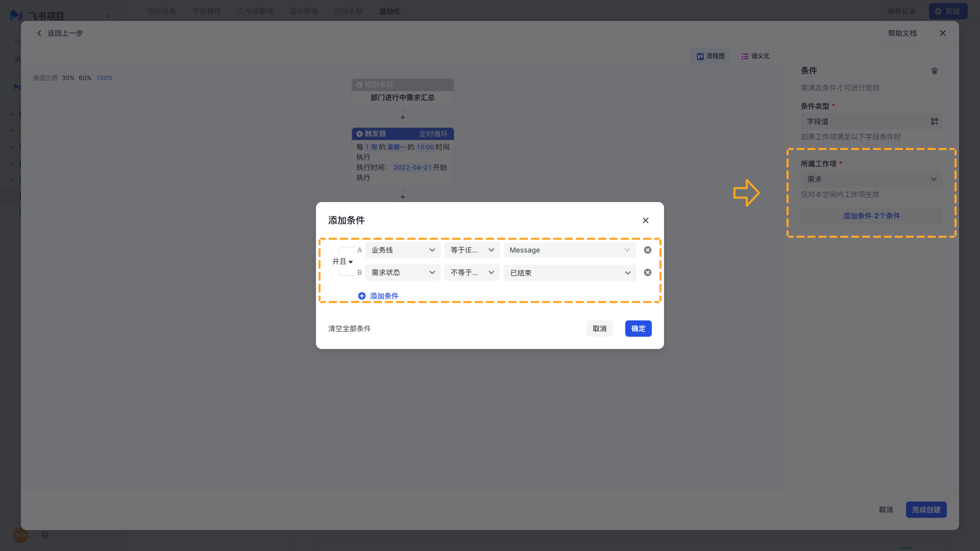Open the 帮助文档 help document
This screenshot has height=551, width=980.
902,33
